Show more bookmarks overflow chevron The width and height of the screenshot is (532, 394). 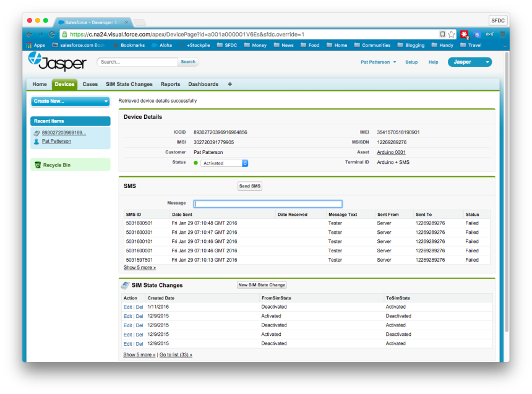505,45
